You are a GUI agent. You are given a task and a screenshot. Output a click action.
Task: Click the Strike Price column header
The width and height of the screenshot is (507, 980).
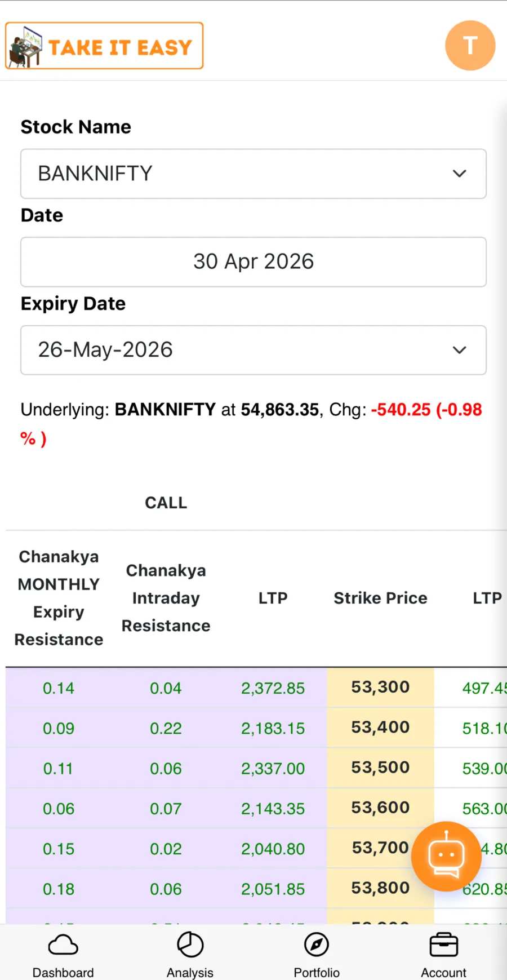(x=380, y=598)
